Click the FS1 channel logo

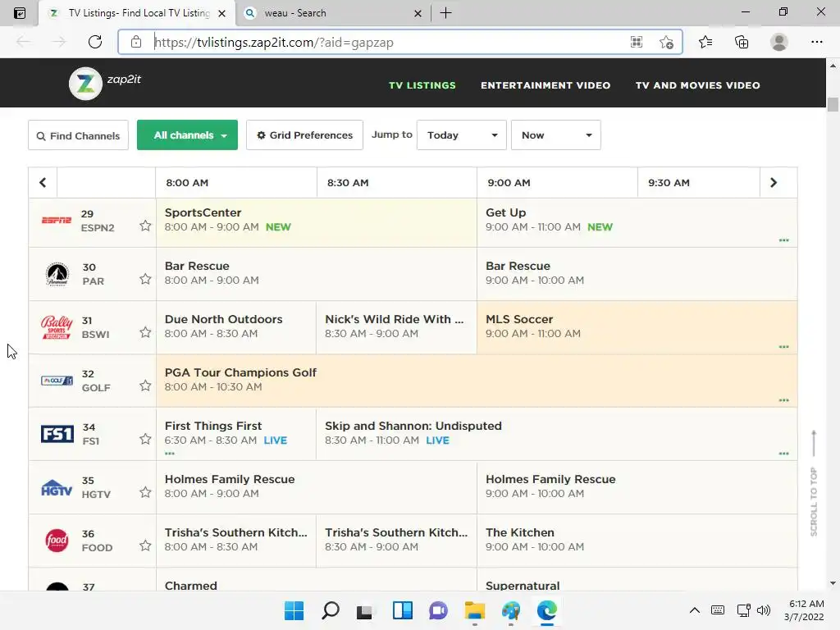(57, 433)
